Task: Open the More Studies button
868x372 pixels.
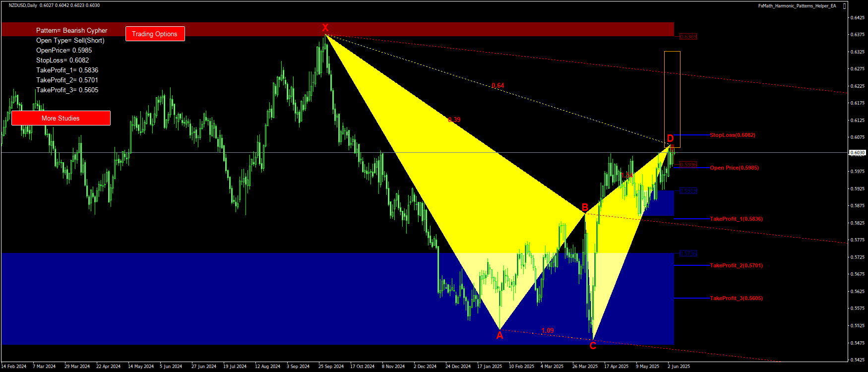Action: point(61,118)
